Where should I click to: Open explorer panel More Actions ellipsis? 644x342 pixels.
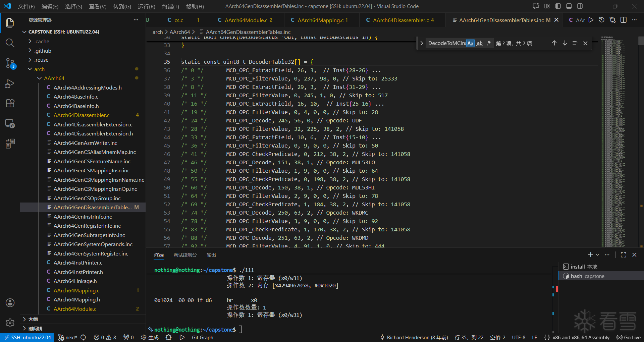(136, 20)
